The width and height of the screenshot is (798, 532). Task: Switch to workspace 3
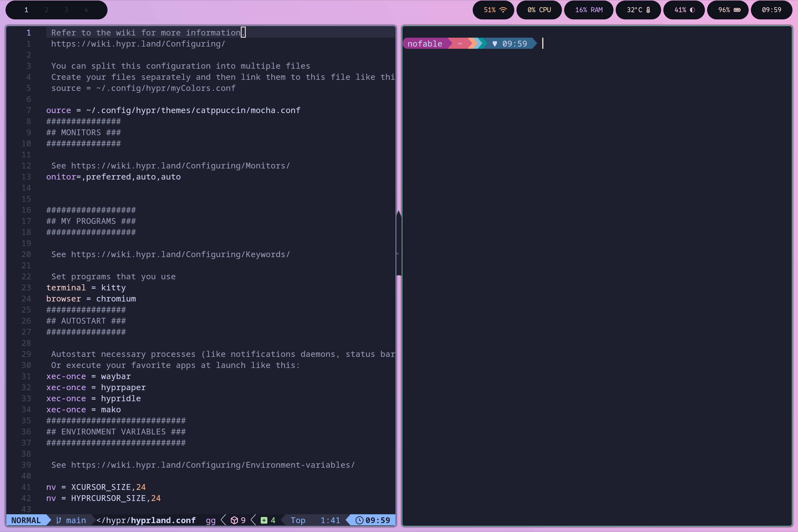point(66,10)
